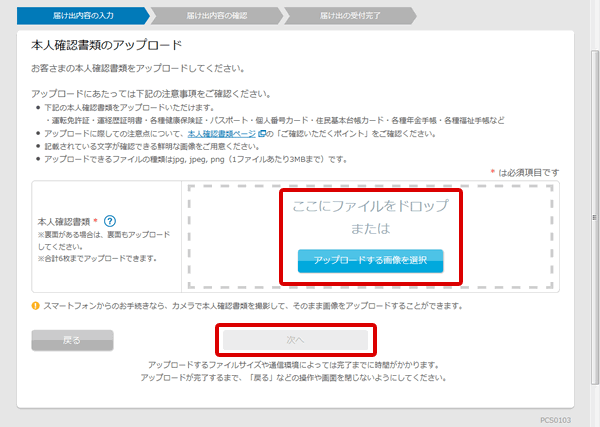Screen dimensions: 600x427
Task: Click the 本人確認書類のアップロード heading
Action: pos(106,46)
